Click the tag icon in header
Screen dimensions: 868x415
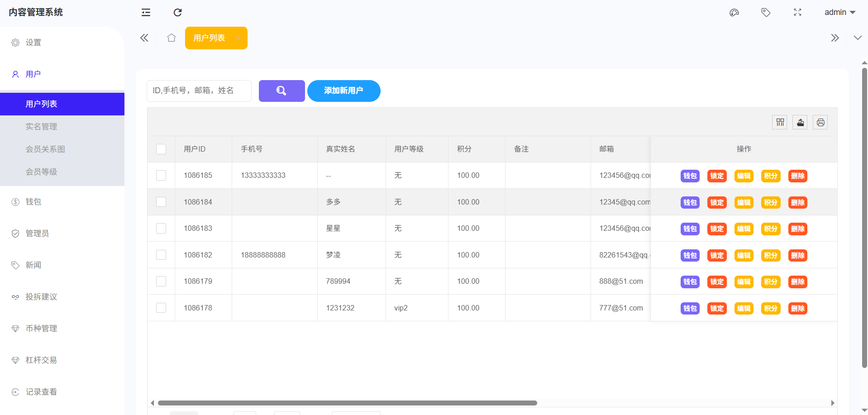pyautogui.click(x=766, y=12)
